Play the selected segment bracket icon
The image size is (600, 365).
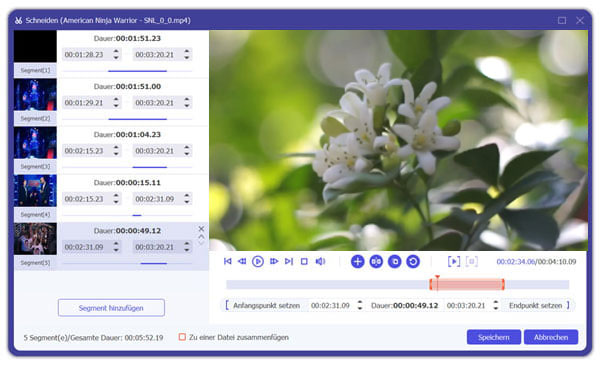(454, 261)
